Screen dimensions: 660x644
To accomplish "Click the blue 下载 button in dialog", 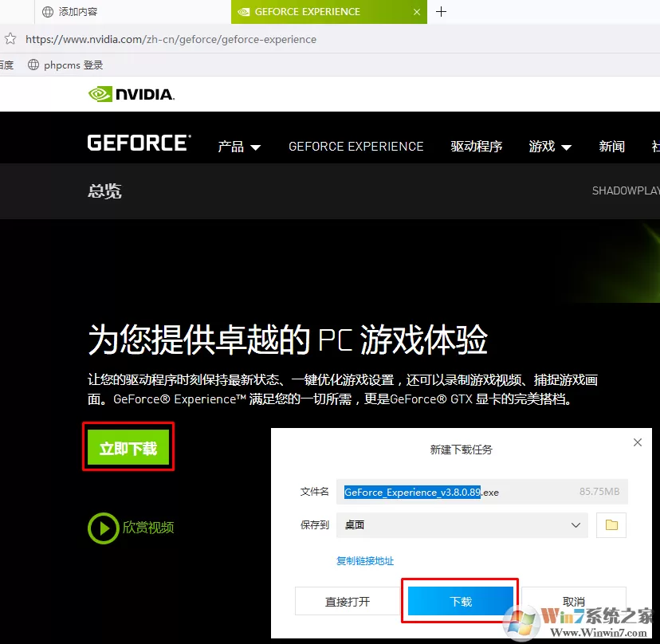I will 461,601.
